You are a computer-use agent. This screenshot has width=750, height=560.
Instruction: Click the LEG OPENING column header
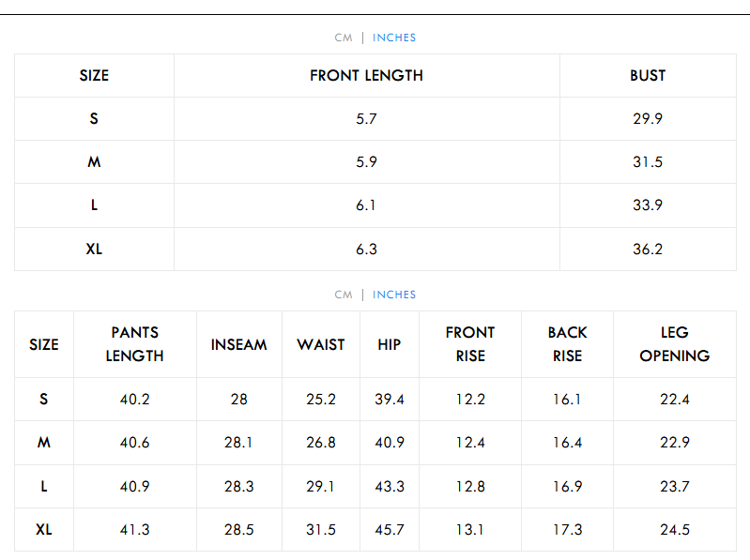click(x=674, y=344)
